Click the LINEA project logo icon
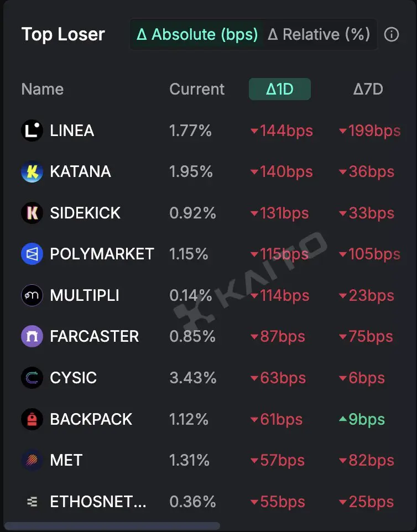The width and height of the screenshot is (417, 532). tap(32, 131)
